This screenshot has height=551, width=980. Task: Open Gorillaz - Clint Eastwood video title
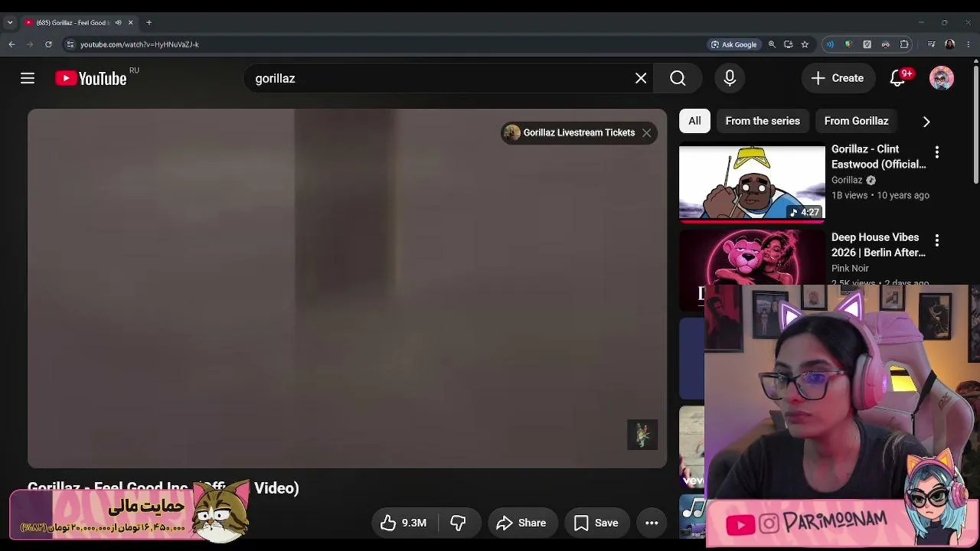pos(878,156)
